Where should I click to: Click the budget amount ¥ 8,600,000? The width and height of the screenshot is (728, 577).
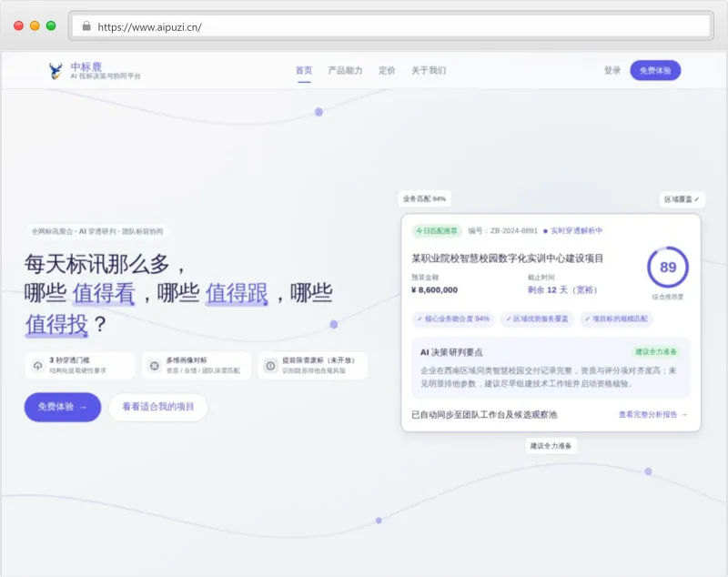[435, 290]
